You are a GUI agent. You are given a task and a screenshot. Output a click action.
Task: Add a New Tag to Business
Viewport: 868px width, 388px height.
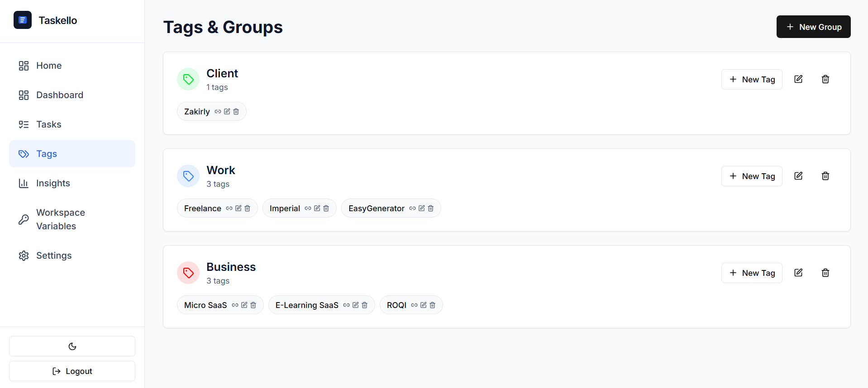pos(752,273)
